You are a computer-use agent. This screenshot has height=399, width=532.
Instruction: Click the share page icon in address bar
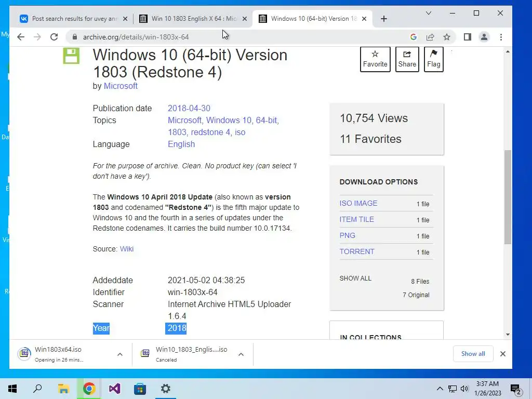pos(430,37)
